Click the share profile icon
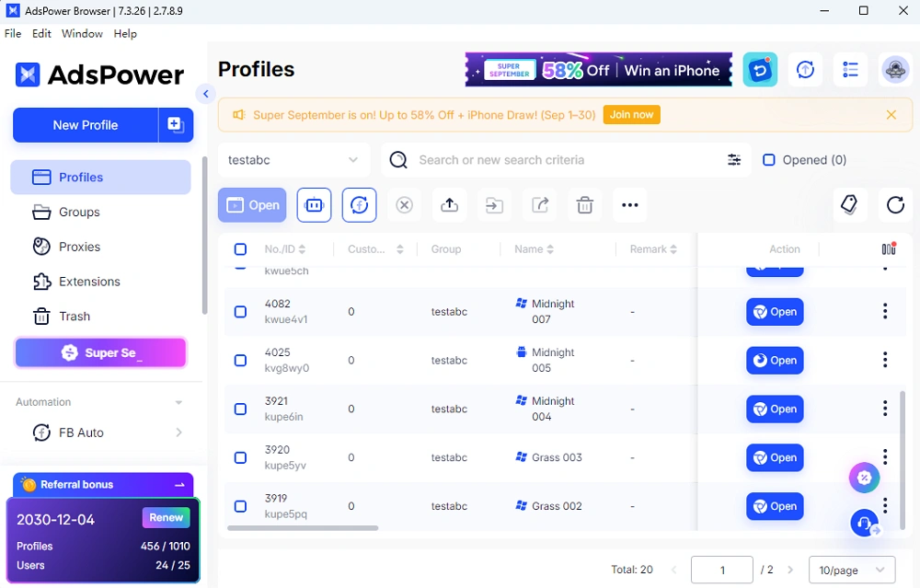 click(540, 205)
